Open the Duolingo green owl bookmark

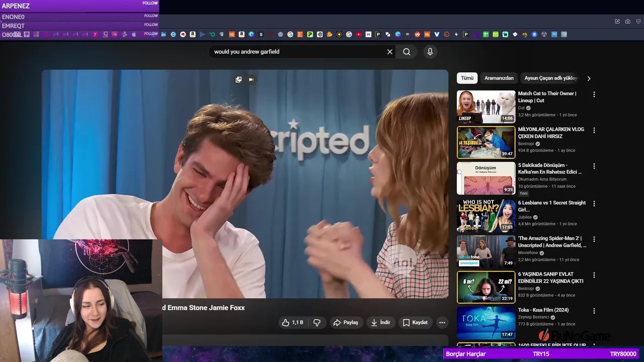(x=496, y=34)
